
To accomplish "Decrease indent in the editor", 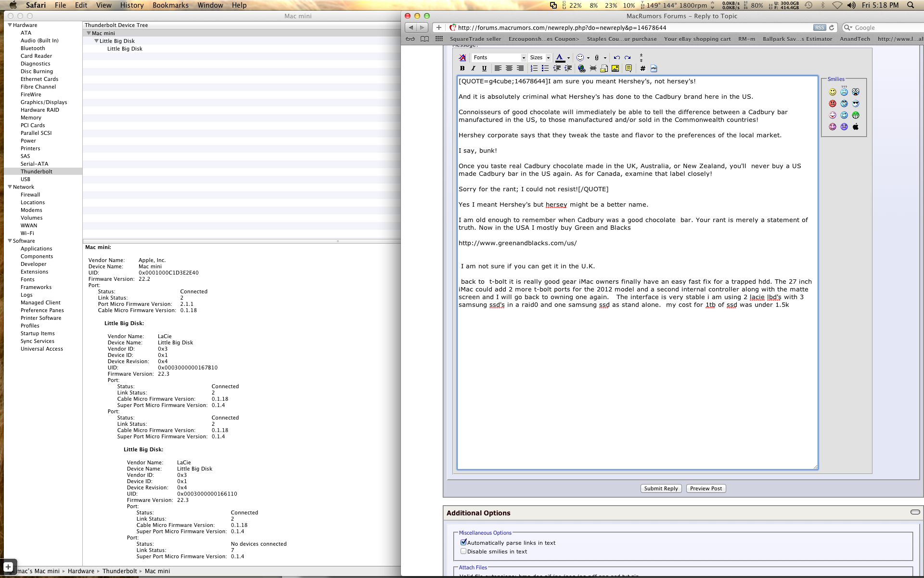I will point(557,68).
